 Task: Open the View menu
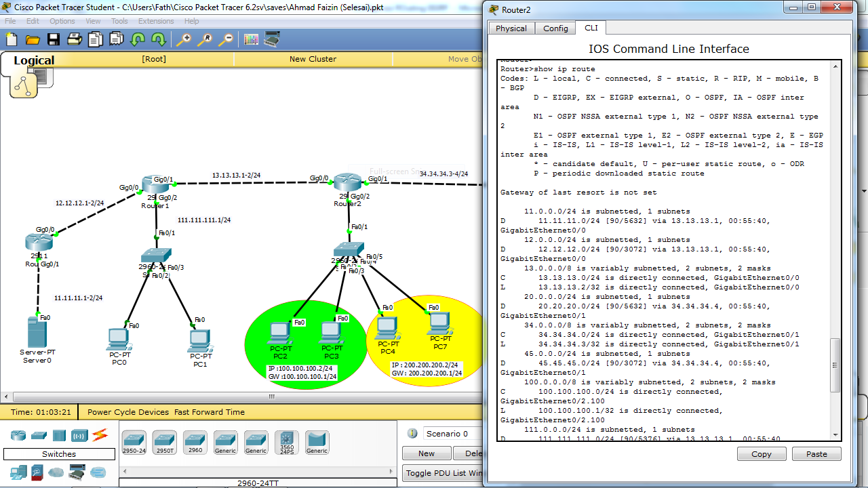coord(93,21)
